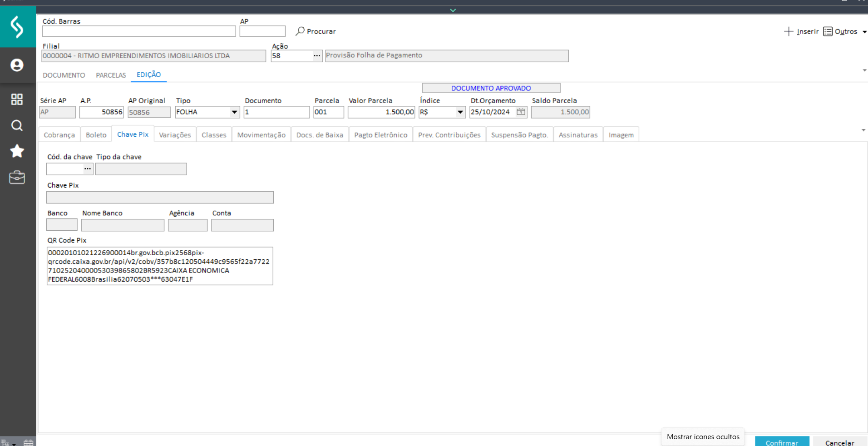Click the Outros list icon
This screenshot has height=446, width=868.
point(828,31)
